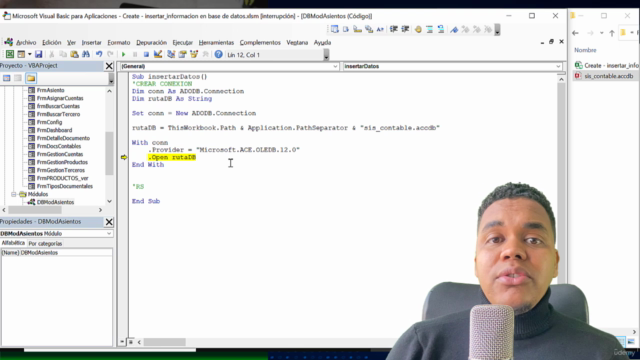Select FrmDashboard in the project tree
Viewport: 640px width, 360px height.
click(x=54, y=130)
